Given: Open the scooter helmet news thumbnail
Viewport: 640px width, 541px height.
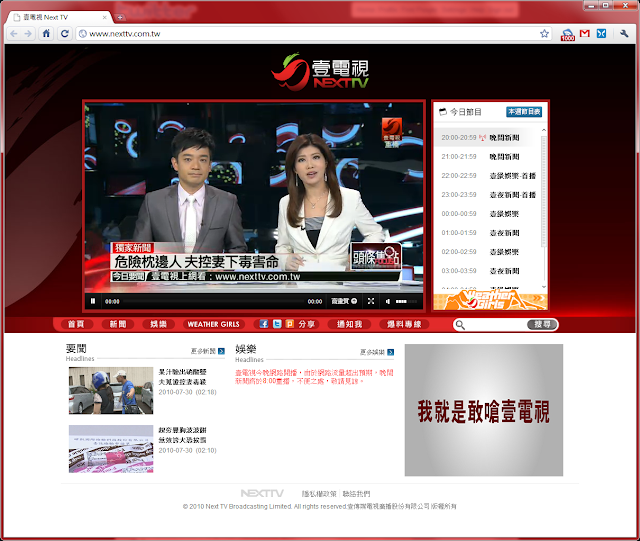Looking at the screenshot, I should 111,391.
